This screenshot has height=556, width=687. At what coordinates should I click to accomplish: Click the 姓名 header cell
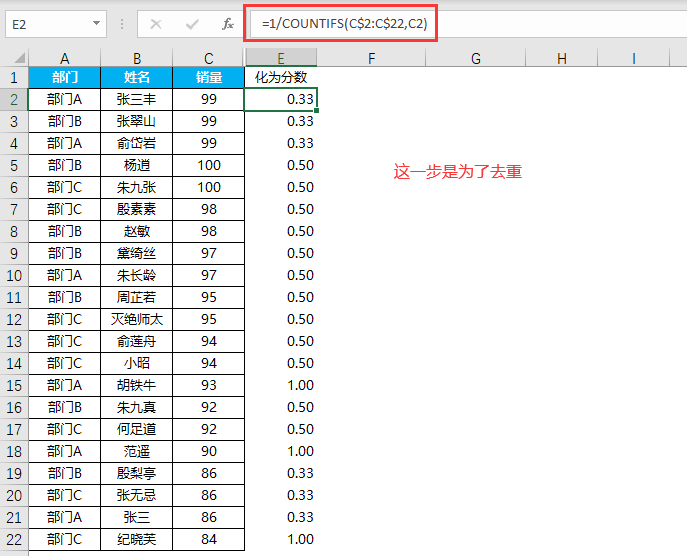[137, 78]
